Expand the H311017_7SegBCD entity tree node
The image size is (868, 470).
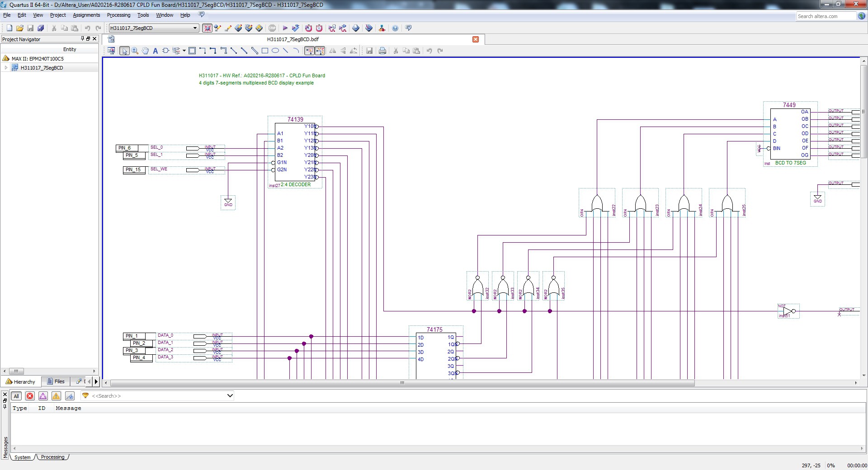[6, 68]
